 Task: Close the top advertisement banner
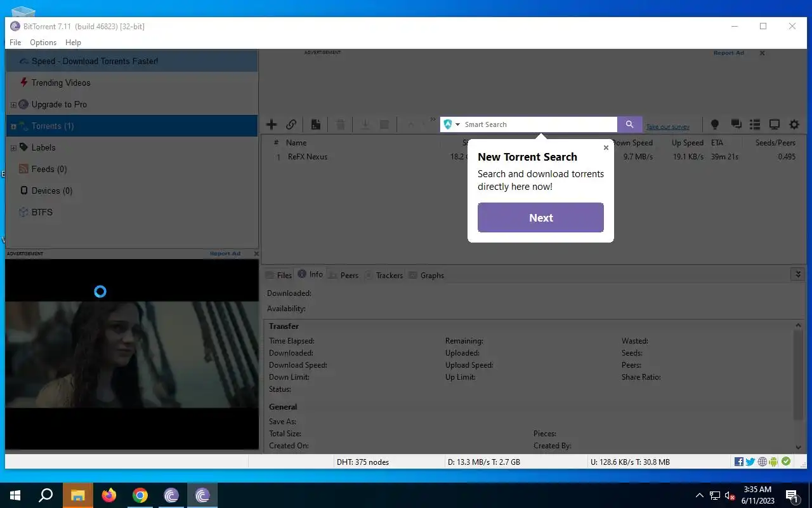pyautogui.click(x=763, y=53)
